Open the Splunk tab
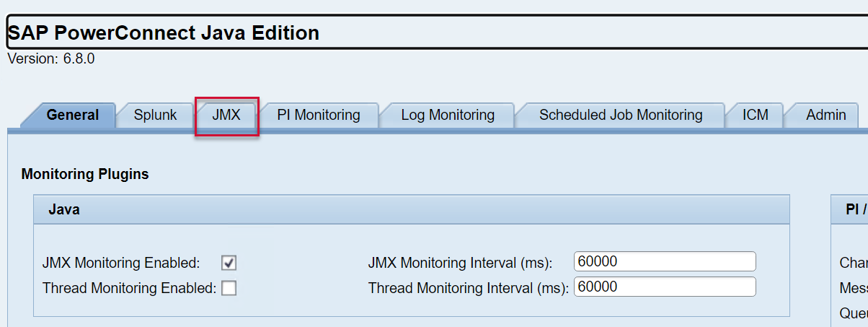This screenshot has height=327, width=868. pyautogui.click(x=155, y=115)
